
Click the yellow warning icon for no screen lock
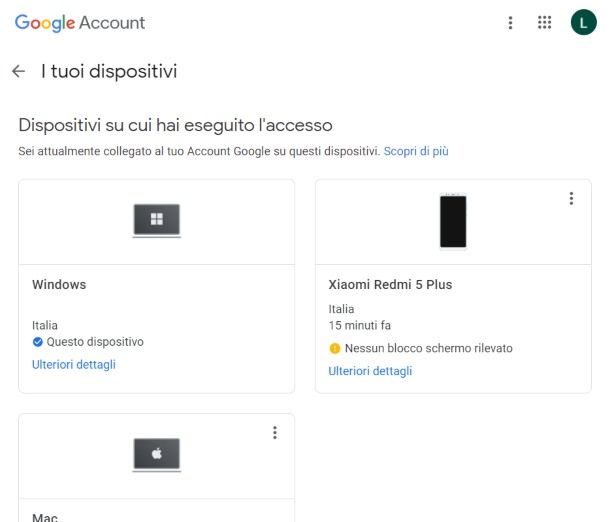334,348
